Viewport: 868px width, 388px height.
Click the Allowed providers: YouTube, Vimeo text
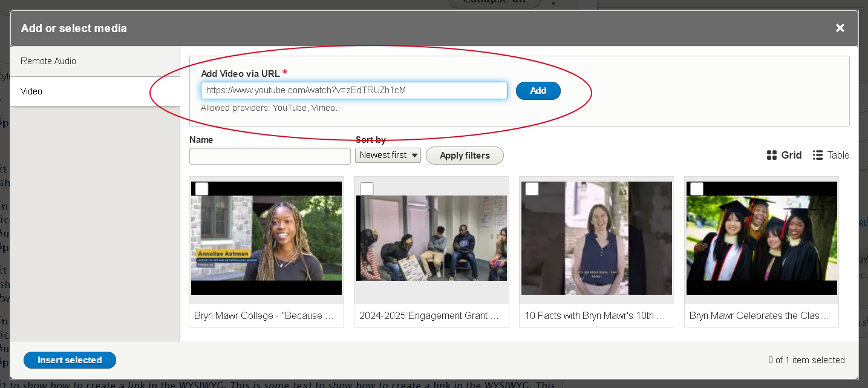coord(269,108)
